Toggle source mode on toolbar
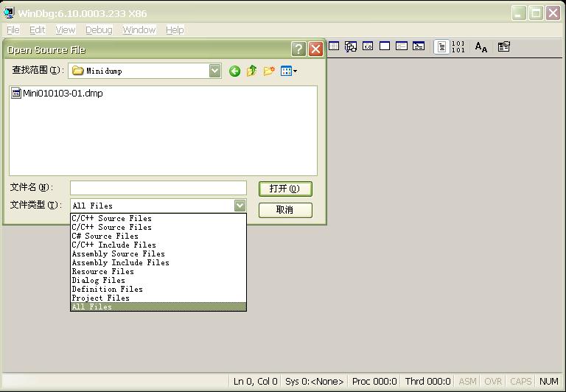Screen dimensions: 566x392 click(441, 47)
